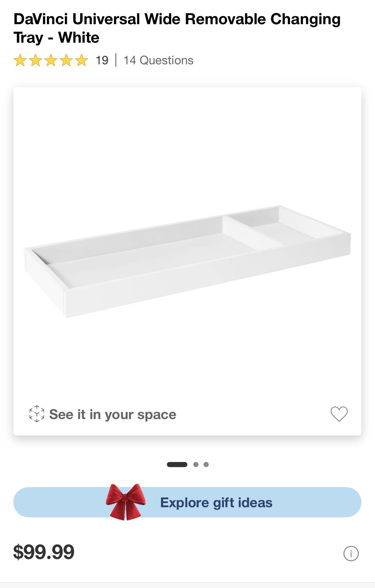This screenshot has height=588, width=375.
Task: Select the third carousel dot
Action: click(206, 465)
